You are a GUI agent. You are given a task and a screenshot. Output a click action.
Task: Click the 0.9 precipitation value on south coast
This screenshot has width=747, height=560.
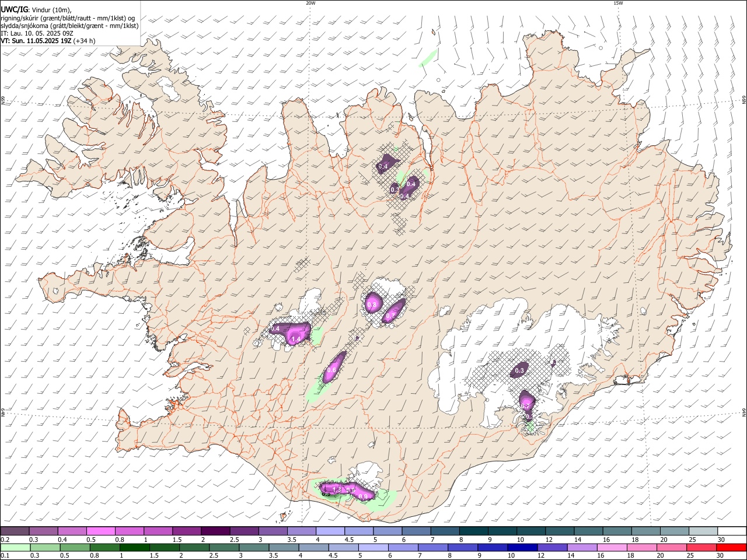(362, 496)
